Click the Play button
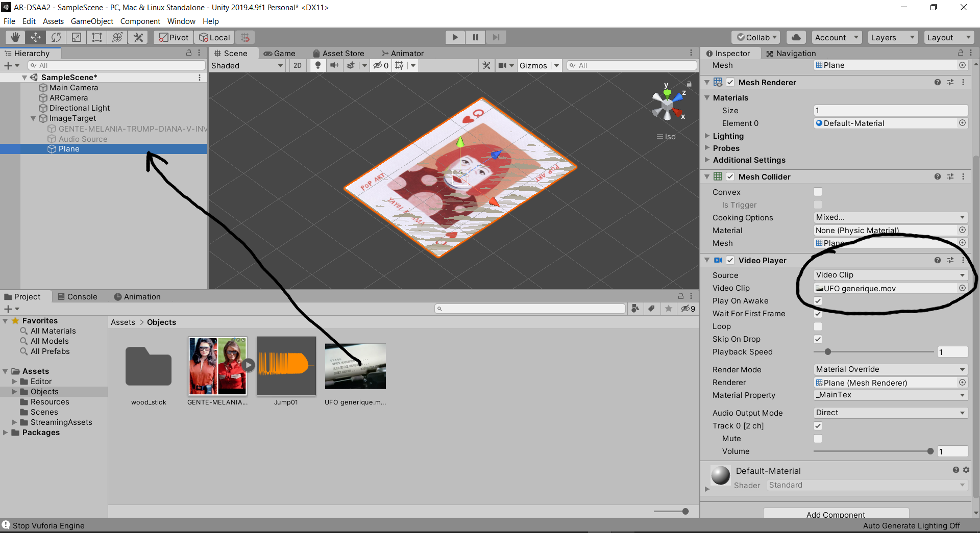Image resolution: width=980 pixels, height=533 pixels. 455,37
